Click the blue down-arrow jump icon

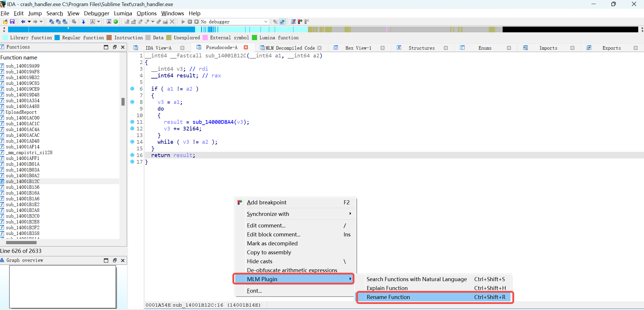[83, 22]
